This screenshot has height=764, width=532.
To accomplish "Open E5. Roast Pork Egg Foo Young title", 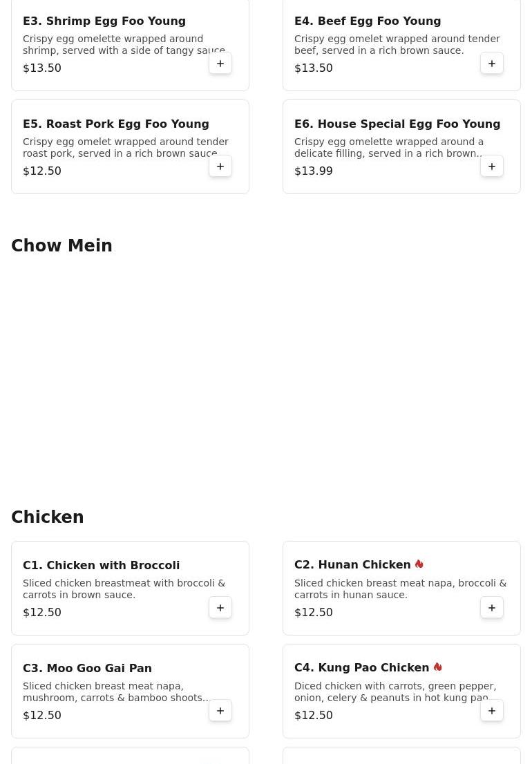I will [x=116, y=124].
